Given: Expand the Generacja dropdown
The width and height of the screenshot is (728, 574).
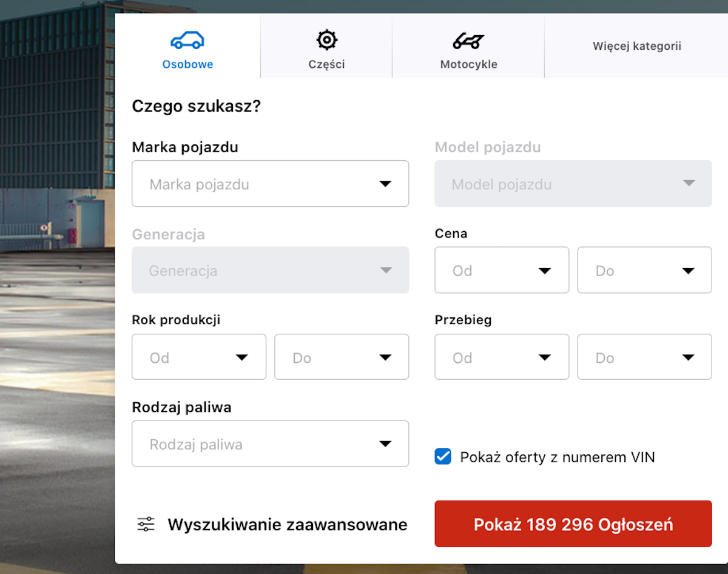Looking at the screenshot, I should pos(270,270).
